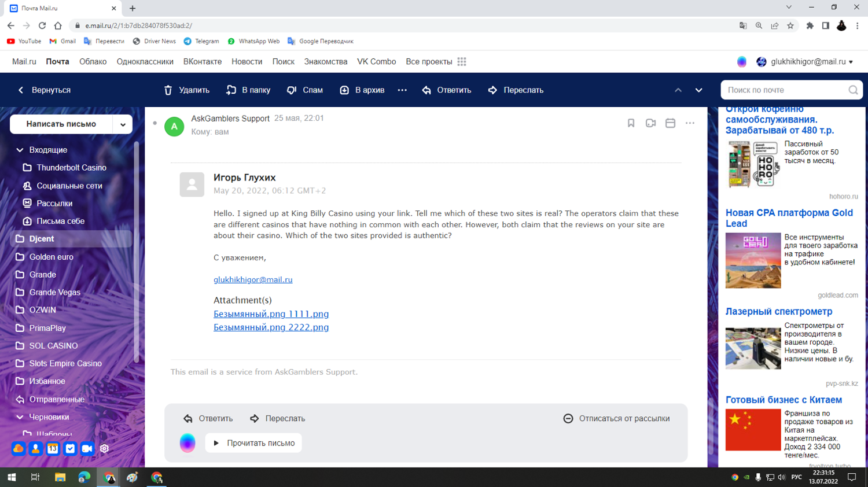Open the glukhikhigor@mail.ru account dropdown
The image size is (868, 487).
[x=812, y=62]
